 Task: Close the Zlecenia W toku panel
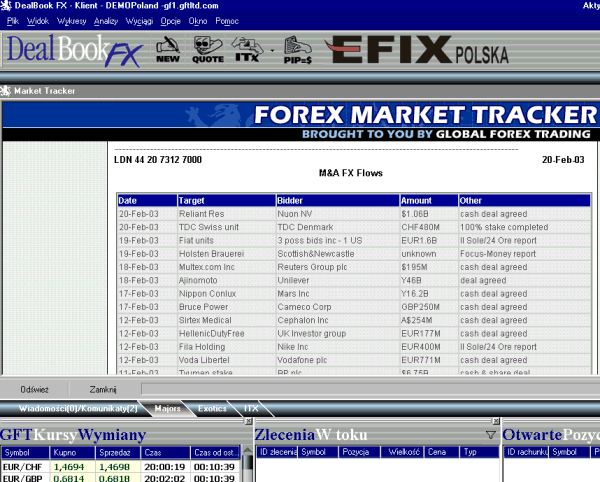496,421
